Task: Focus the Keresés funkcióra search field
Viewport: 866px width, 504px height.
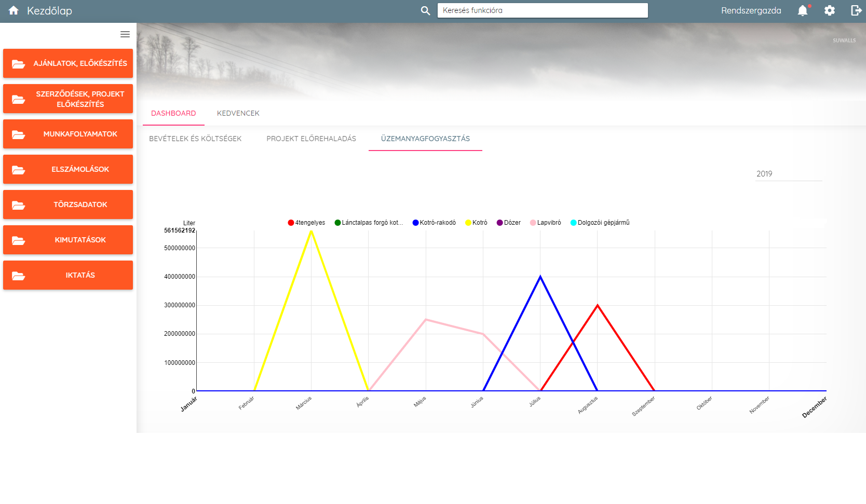Action: tap(542, 10)
